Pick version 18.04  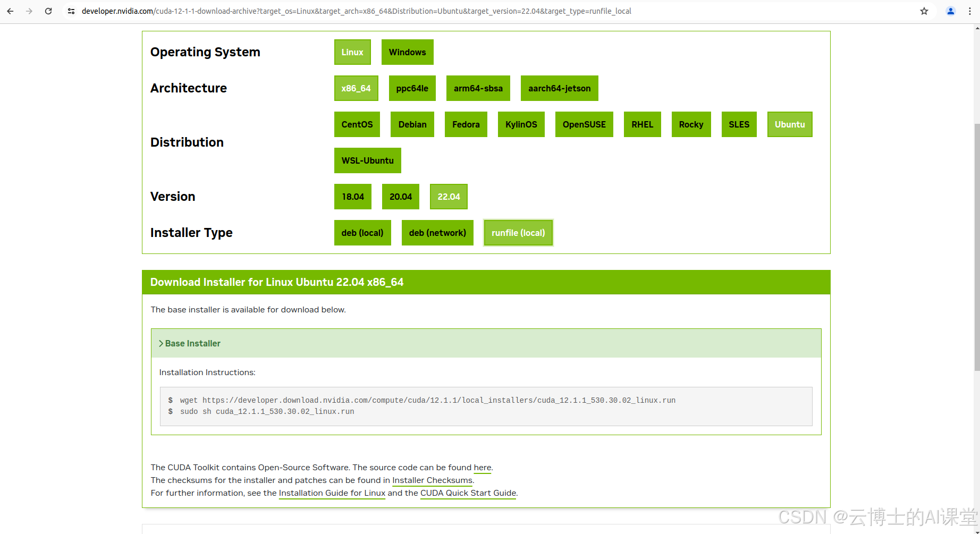(x=353, y=197)
